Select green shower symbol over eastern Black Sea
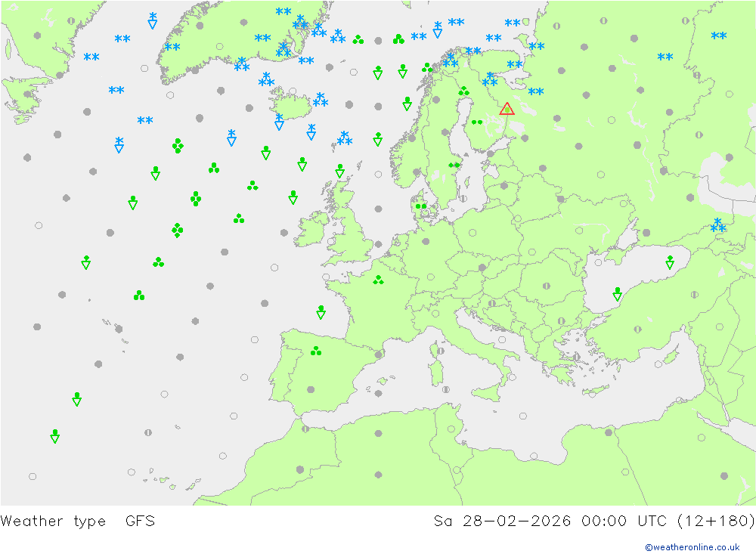 point(670,262)
